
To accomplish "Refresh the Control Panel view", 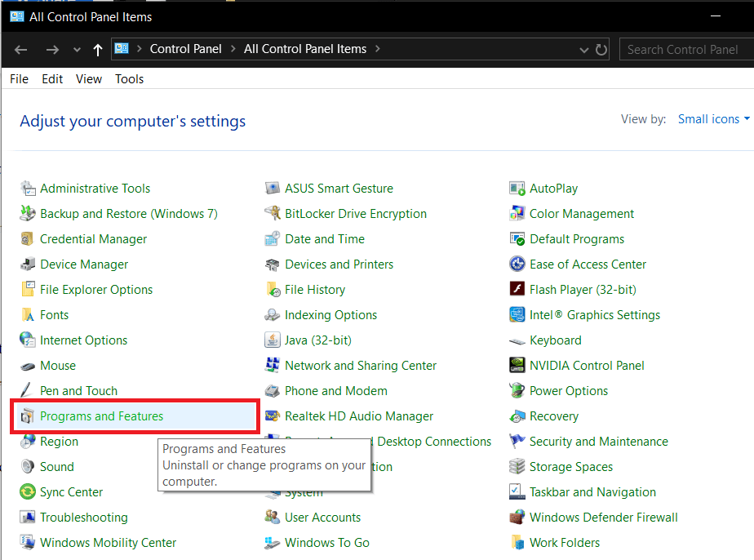I will pos(601,49).
